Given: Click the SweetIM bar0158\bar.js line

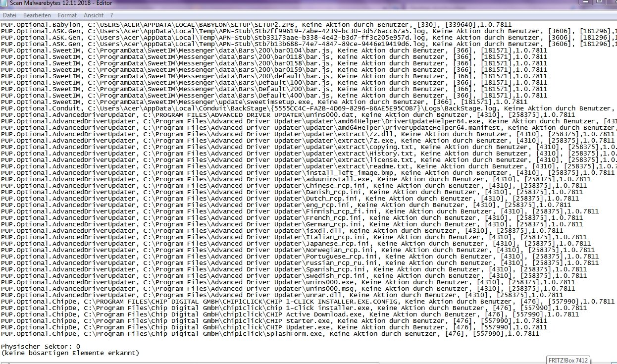Looking at the screenshot, I should click(274, 63).
